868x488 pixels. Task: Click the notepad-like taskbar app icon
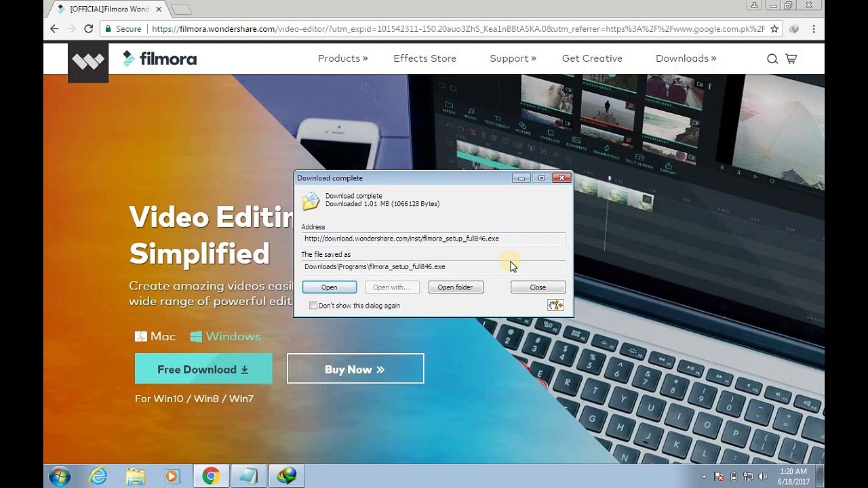[x=249, y=476]
